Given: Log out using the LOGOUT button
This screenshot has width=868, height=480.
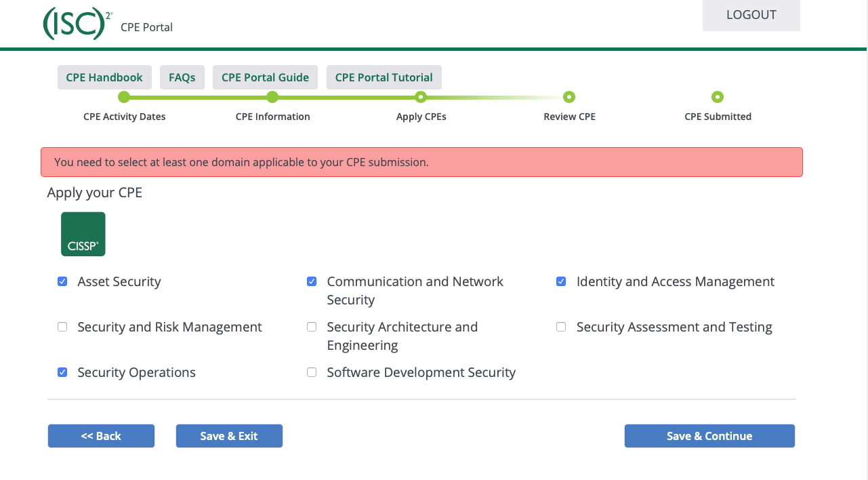Looking at the screenshot, I should [751, 15].
